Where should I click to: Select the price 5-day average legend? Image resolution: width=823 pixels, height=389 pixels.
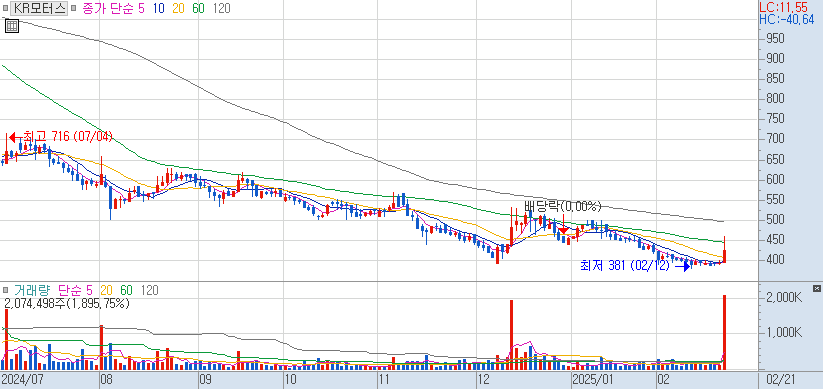pos(141,8)
